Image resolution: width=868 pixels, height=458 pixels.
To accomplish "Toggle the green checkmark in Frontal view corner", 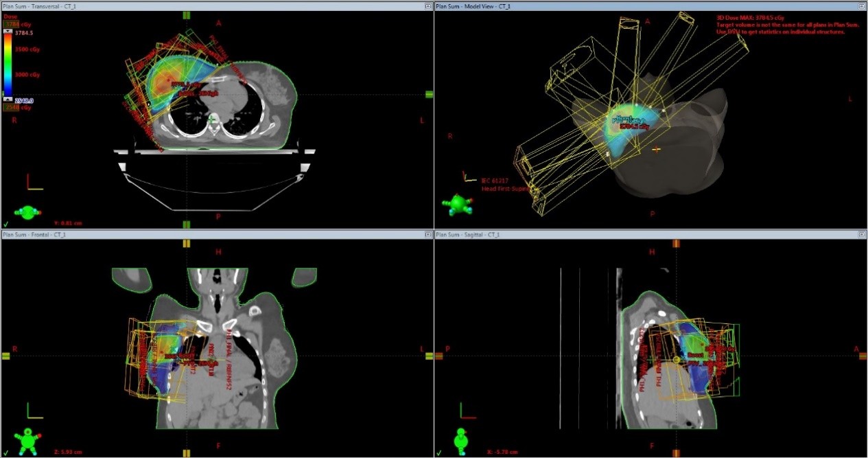I will pos(5,453).
